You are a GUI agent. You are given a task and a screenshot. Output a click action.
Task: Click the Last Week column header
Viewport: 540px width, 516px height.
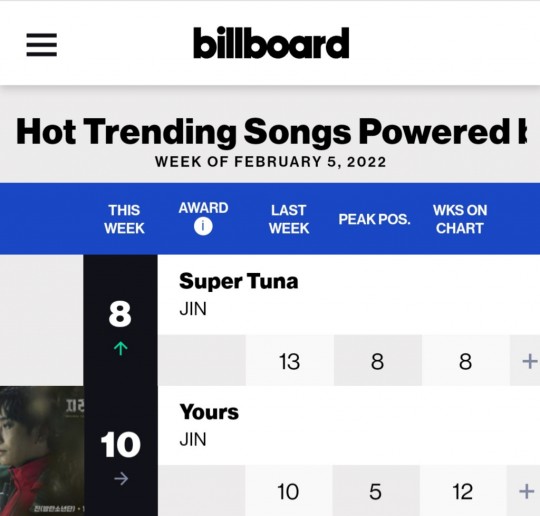[x=289, y=219]
